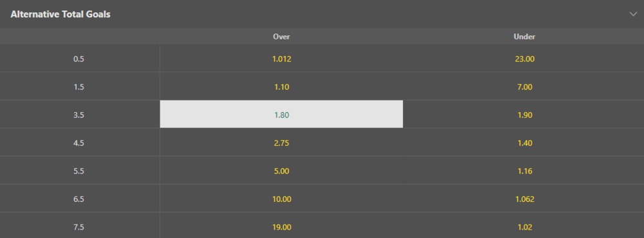Click the Under column header
The height and width of the screenshot is (238, 644).
524,37
